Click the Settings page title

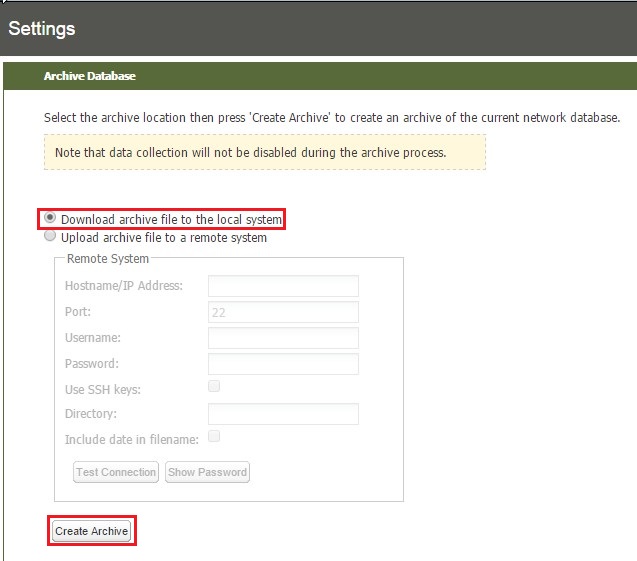[42, 28]
